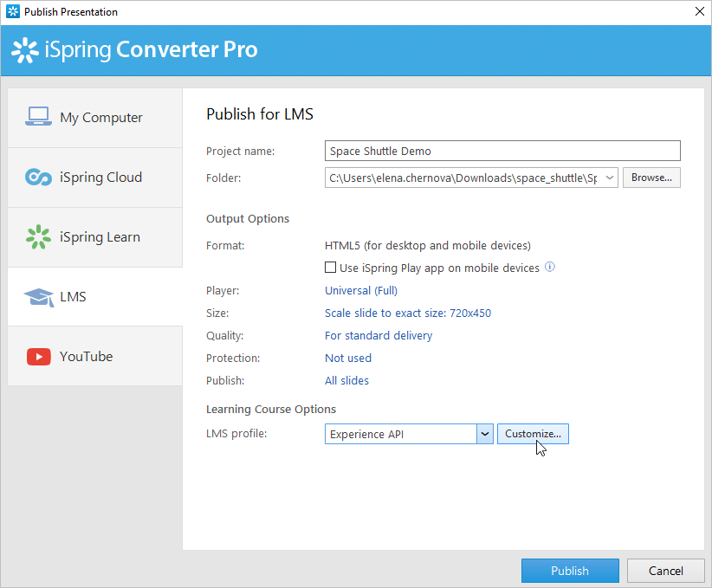Click the iSpring Cloud infinity icon

click(x=38, y=177)
